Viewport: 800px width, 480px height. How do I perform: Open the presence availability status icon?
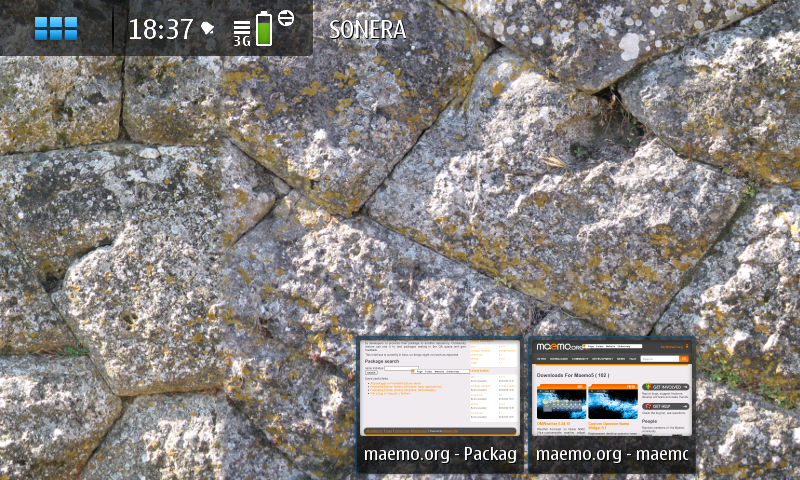(285, 18)
